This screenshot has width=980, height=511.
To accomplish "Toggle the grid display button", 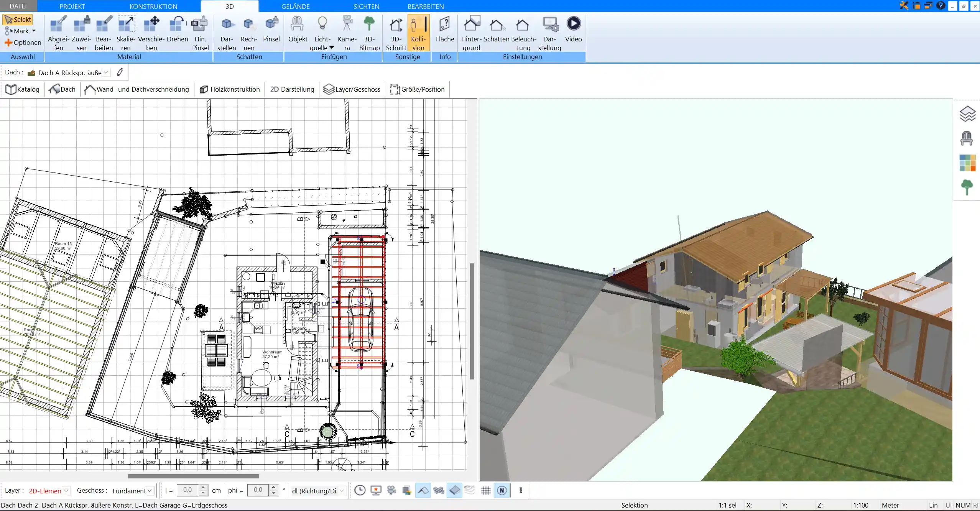I will 486,490.
